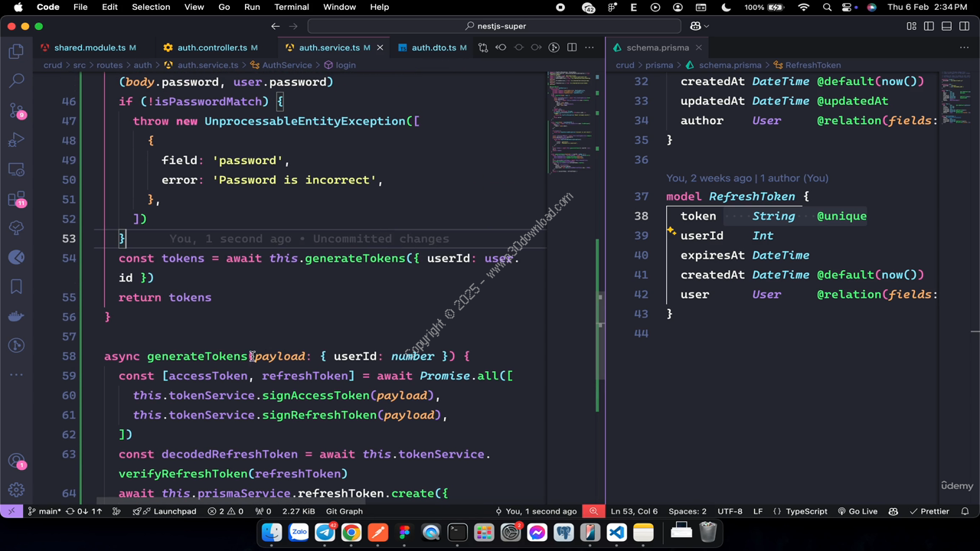Switch to auth.dto.ts tab

coord(433,47)
